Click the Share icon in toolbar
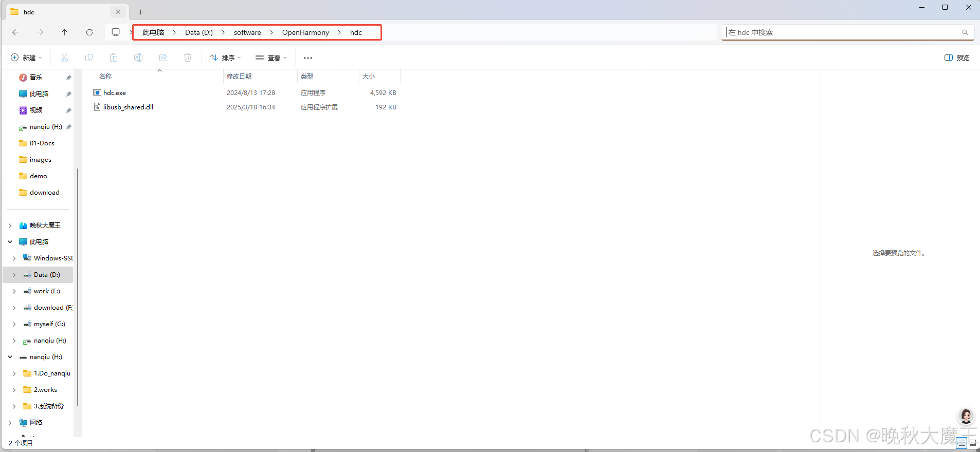 [x=163, y=58]
